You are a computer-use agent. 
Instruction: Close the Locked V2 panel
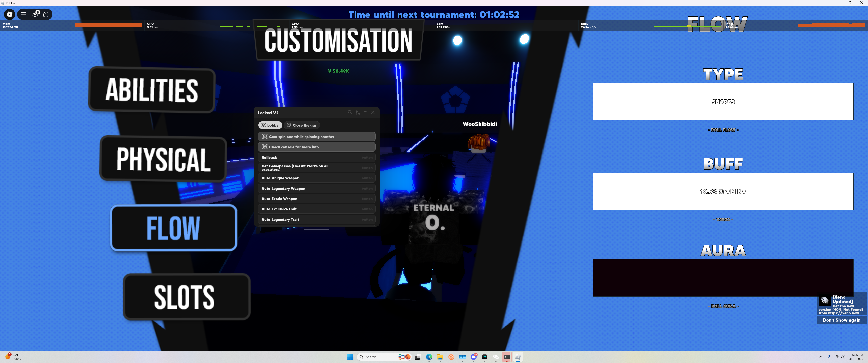click(x=373, y=112)
